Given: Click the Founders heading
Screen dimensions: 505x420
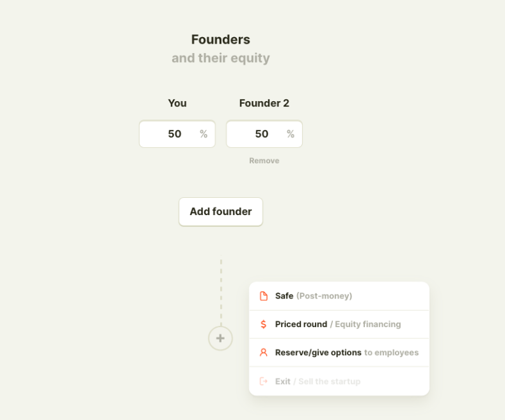Looking at the screenshot, I should [x=221, y=40].
